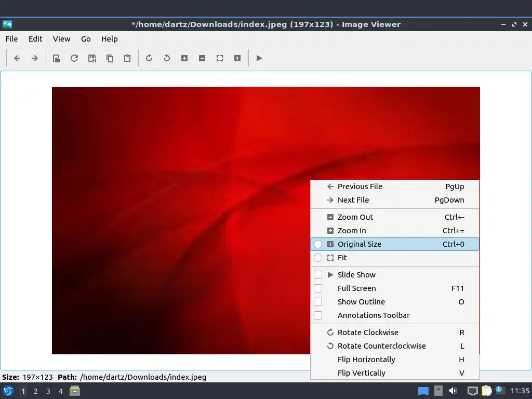Image resolution: width=532 pixels, height=399 pixels.
Task: Open file manager from taskbar
Action: tap(75, 391)
